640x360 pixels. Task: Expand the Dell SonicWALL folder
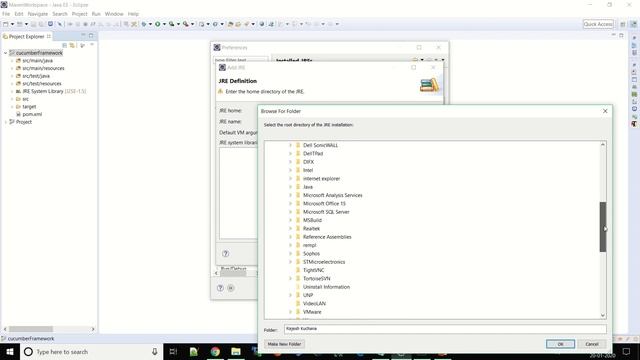(x=291, y=145)
